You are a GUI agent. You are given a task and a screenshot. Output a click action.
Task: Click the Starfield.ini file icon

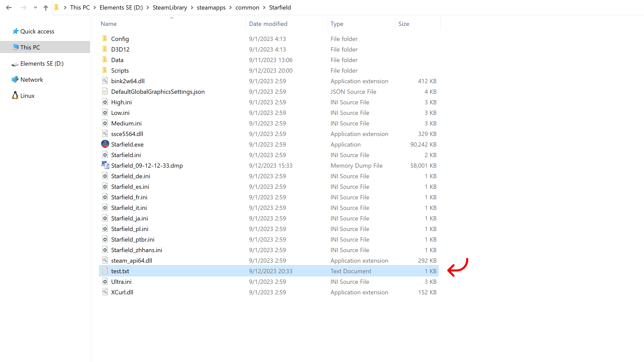point(105,155)
